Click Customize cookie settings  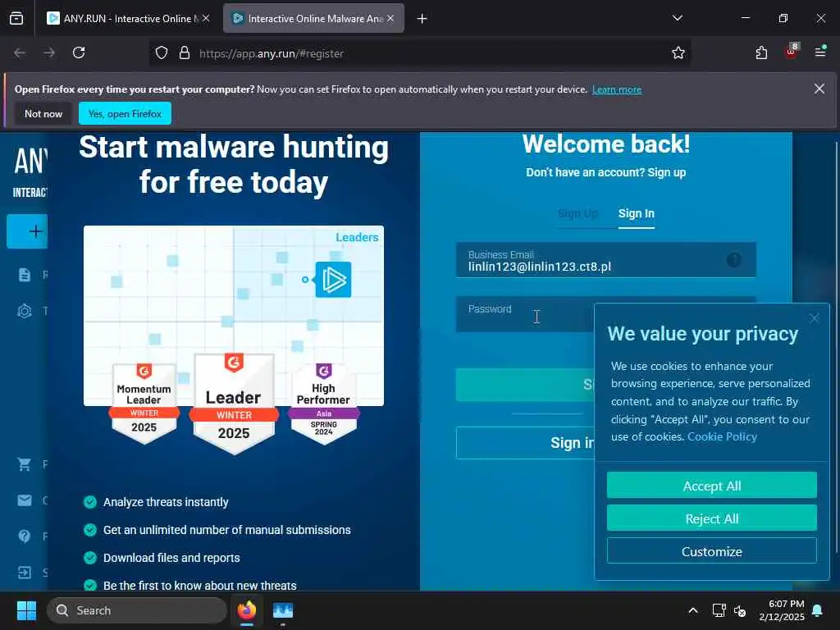(711, 551)
